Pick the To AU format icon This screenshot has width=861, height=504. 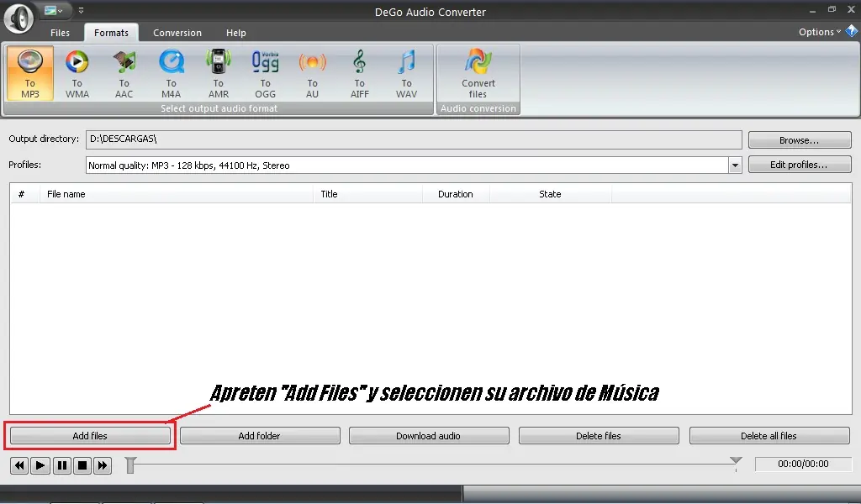pos(313,73)
